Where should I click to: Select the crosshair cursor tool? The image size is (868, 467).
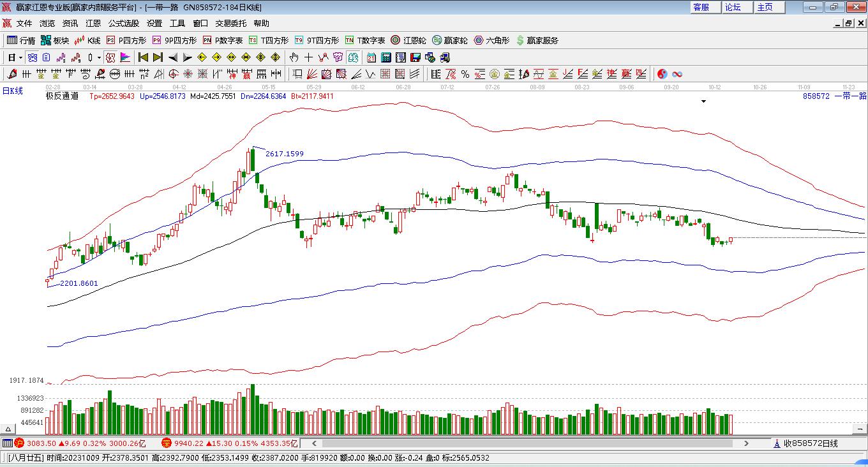[x=308, y=57]
